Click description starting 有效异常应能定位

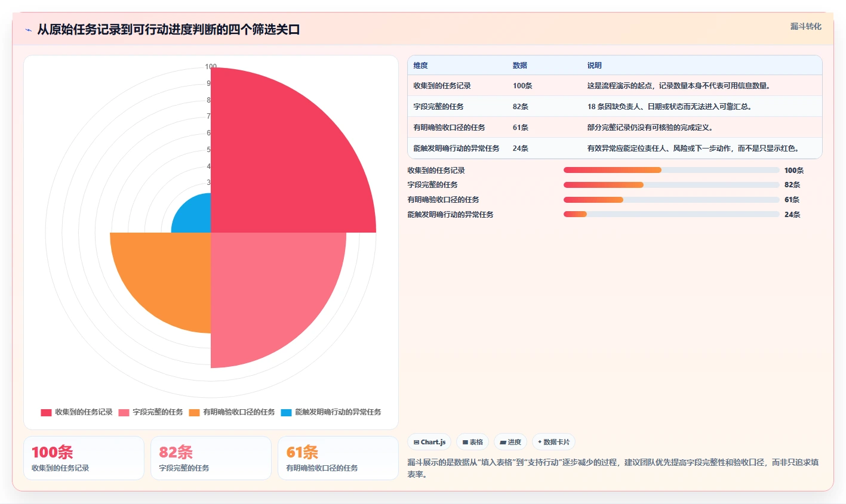[694, 149]
